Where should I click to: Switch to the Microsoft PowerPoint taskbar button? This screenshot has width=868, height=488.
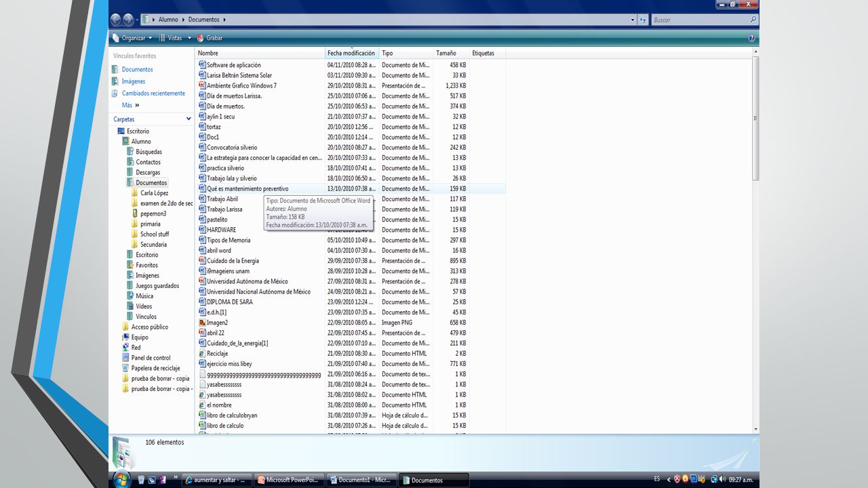[x=290, y=480]
